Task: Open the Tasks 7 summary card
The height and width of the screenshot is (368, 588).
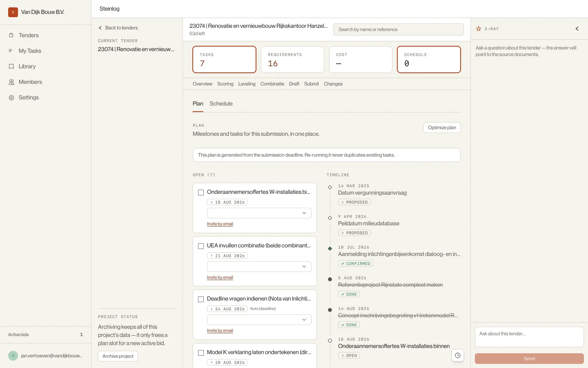Action: [x=225, y=60]
